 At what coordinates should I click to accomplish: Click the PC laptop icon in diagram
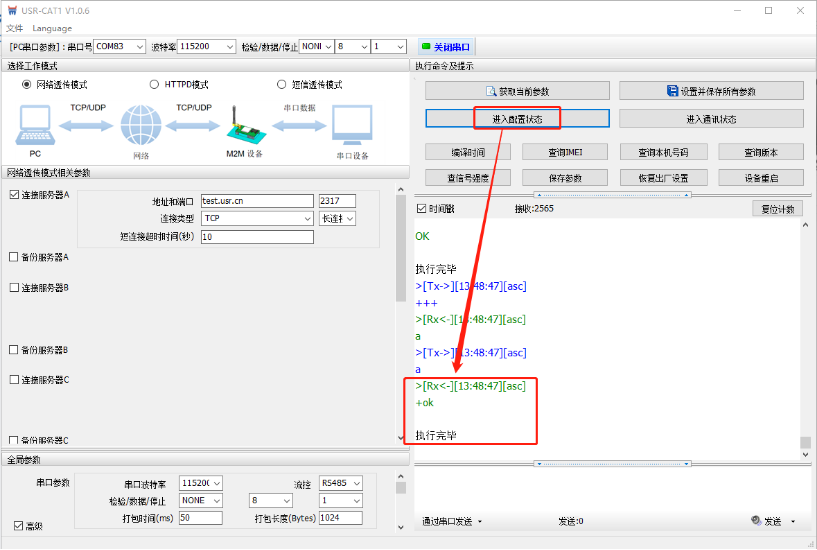(x=34, y=125)
